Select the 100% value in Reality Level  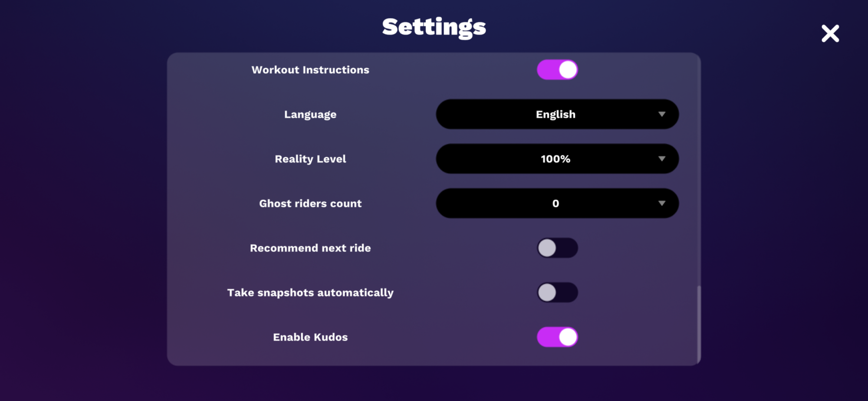click(556, 159)
